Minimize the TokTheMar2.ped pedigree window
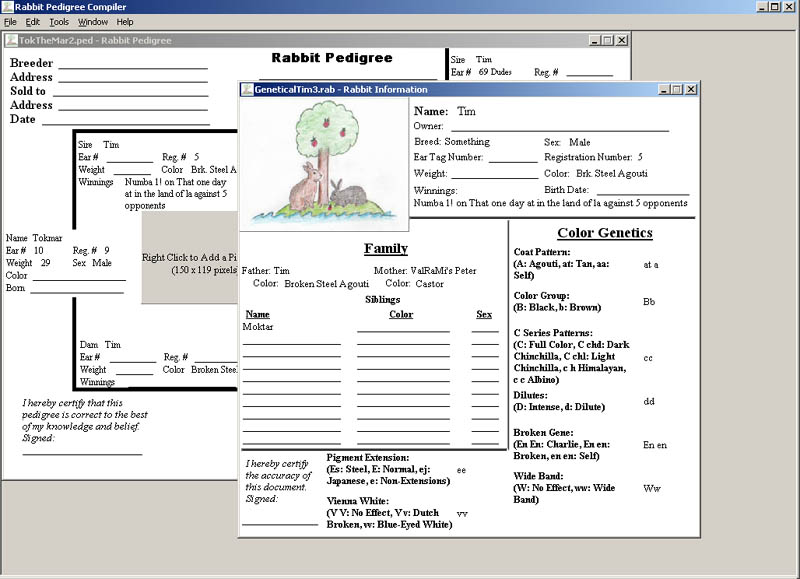The height and width of the screenshot is (579, 800). pyautogui.click(x=594, y=40)
